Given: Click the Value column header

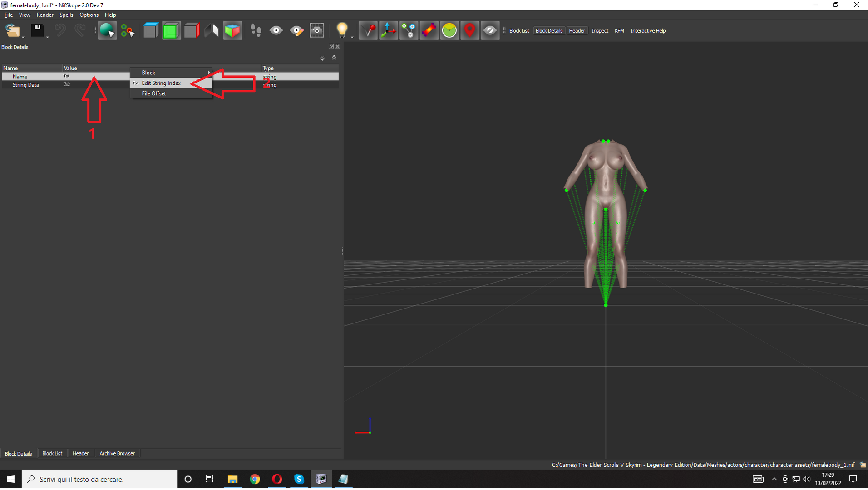Looking at the screenshot, I should click(x=161, y=68).
